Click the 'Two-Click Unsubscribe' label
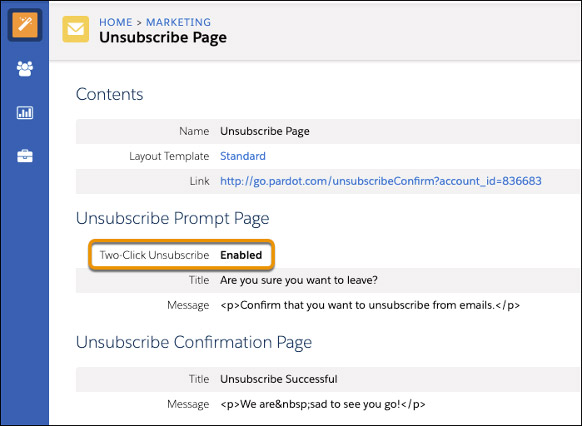This screenshot has width=582, height=426. point(154,255)
